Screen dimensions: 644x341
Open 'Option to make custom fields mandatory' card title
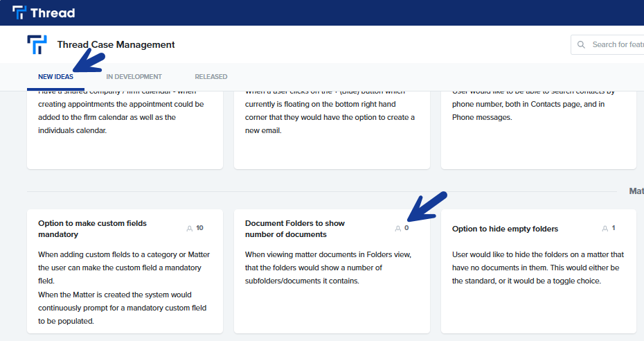[92, 229]
